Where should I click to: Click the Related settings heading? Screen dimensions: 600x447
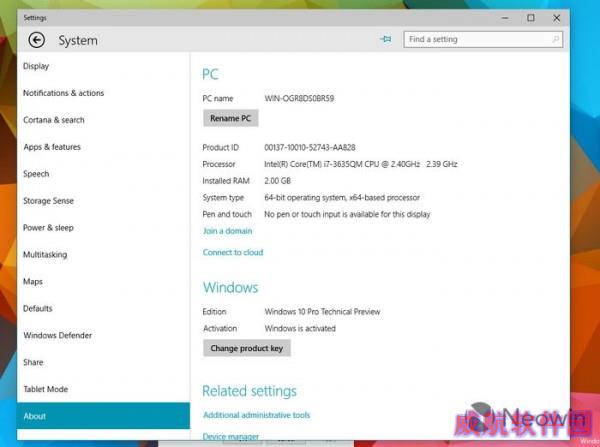[x=249, y=391]
